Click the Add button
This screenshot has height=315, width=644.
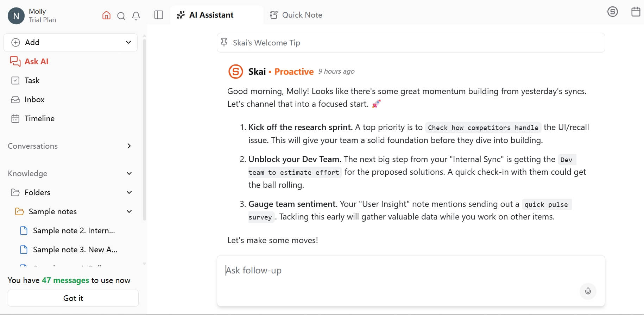tap(62, 42)
